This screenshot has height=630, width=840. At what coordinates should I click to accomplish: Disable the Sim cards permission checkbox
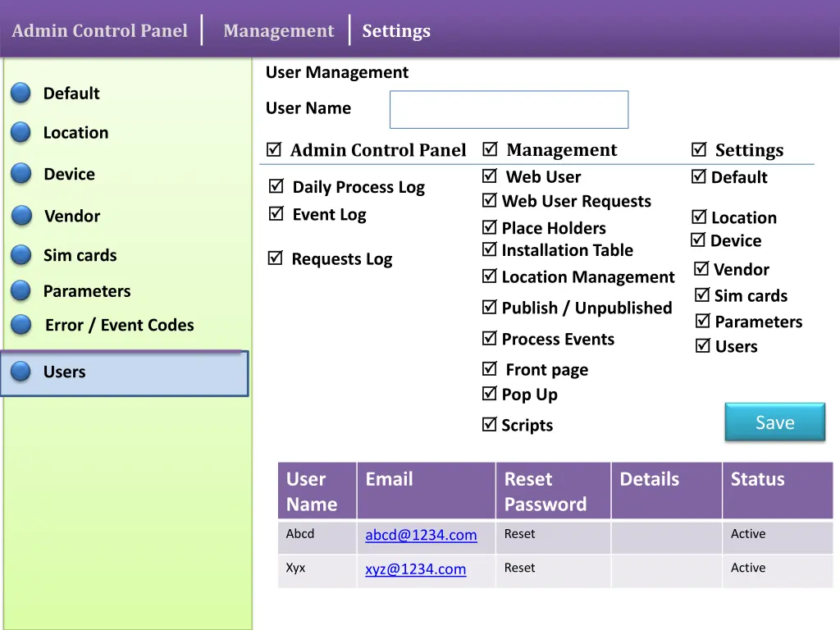[702, 295]
